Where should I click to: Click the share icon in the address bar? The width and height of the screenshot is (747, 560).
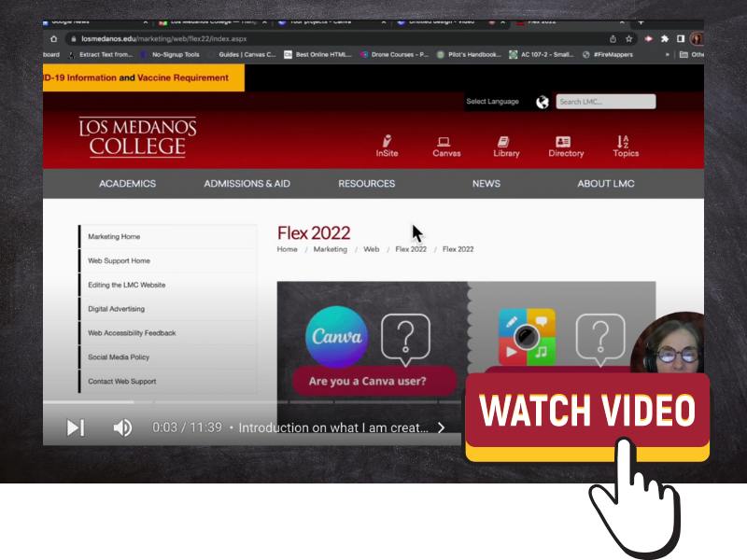pos(613,39)
